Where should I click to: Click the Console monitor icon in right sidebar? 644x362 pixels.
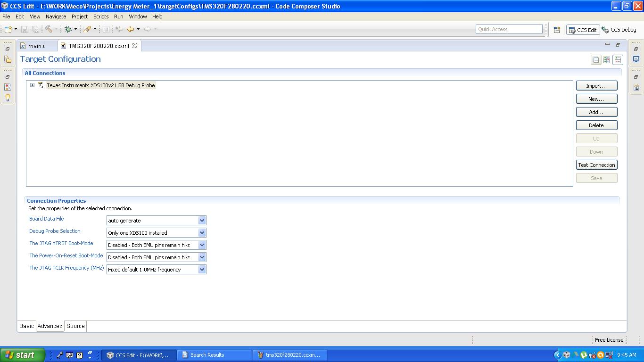636,59
